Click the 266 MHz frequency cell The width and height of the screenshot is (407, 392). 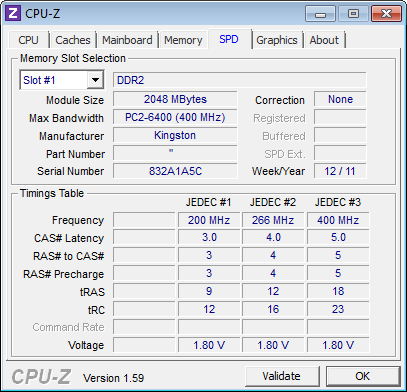273,220
